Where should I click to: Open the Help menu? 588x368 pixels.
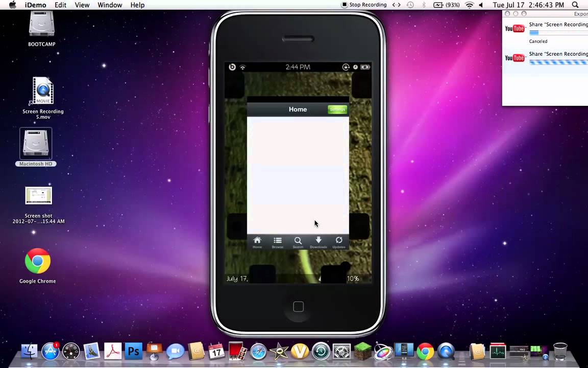click(137, 5)
